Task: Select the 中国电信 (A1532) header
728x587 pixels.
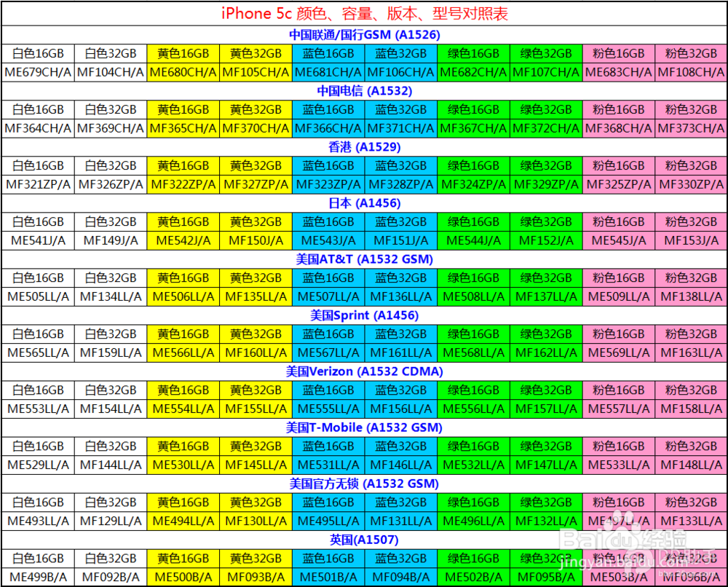Action: pyautogui.click(x=365, y=91)
